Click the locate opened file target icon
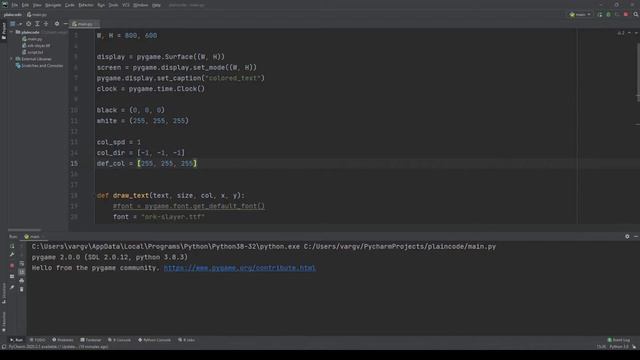 click(x=28, y=24)
